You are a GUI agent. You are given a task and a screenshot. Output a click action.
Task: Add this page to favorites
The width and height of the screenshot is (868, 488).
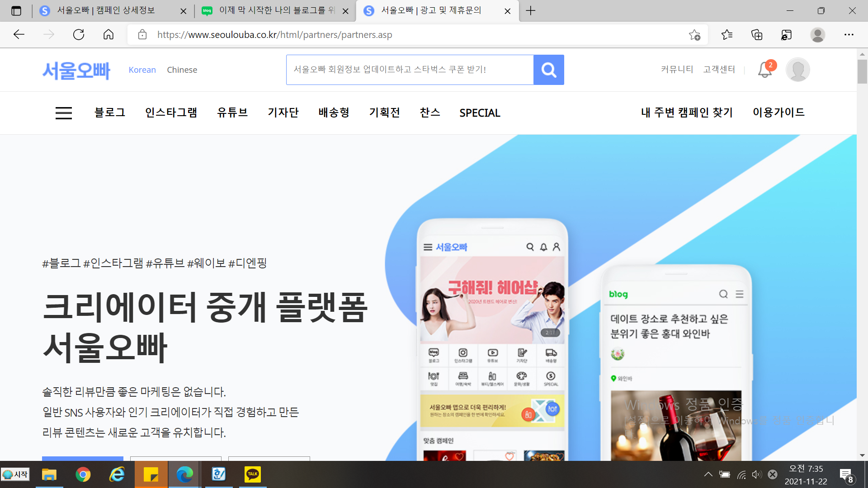(x=694, y=35)
